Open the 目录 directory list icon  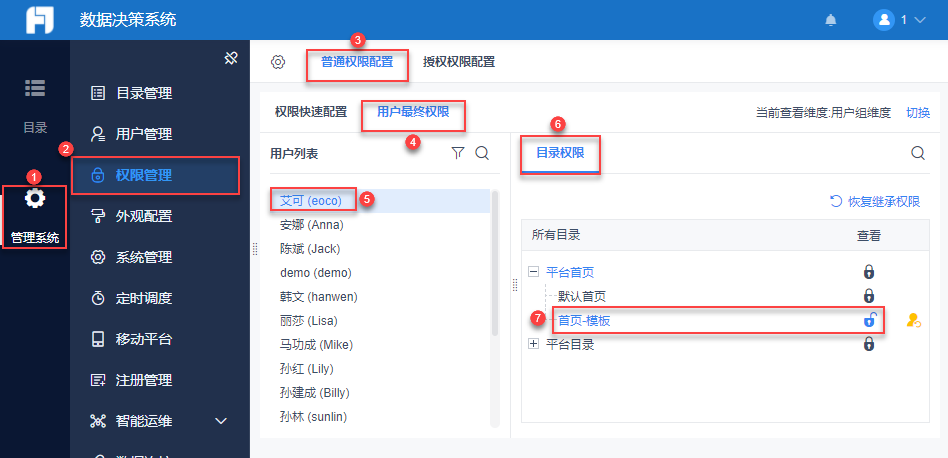34,88
